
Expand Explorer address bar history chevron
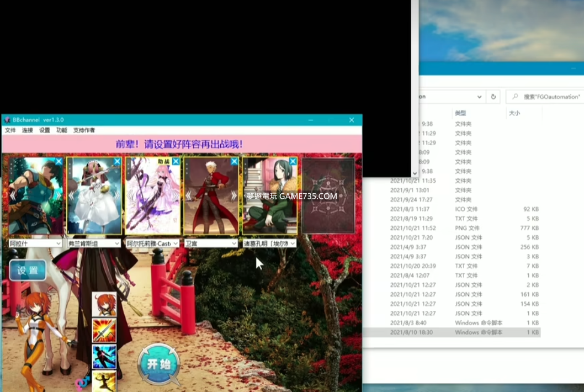(479, 97)
